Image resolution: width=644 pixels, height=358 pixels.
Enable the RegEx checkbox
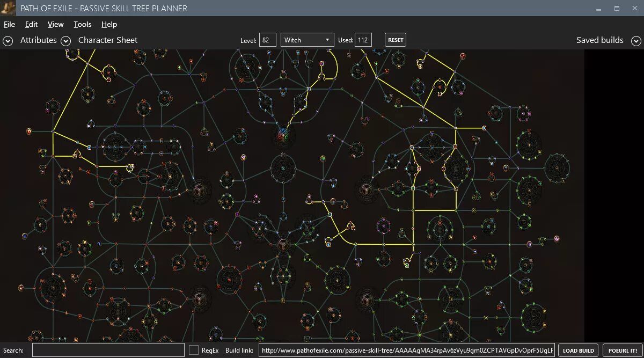pyautogui.click(x=194, y=350)
